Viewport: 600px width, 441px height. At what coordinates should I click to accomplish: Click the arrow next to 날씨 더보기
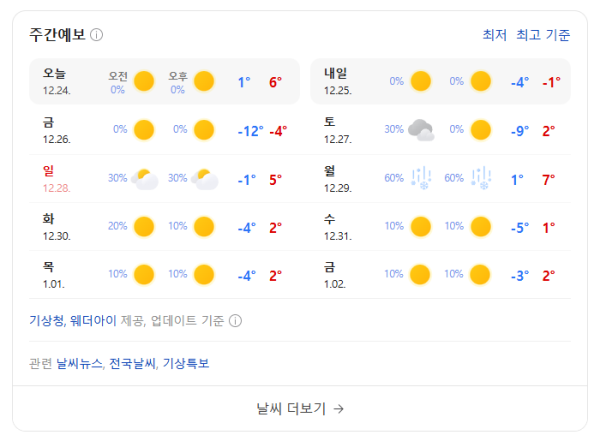point(339,408)
